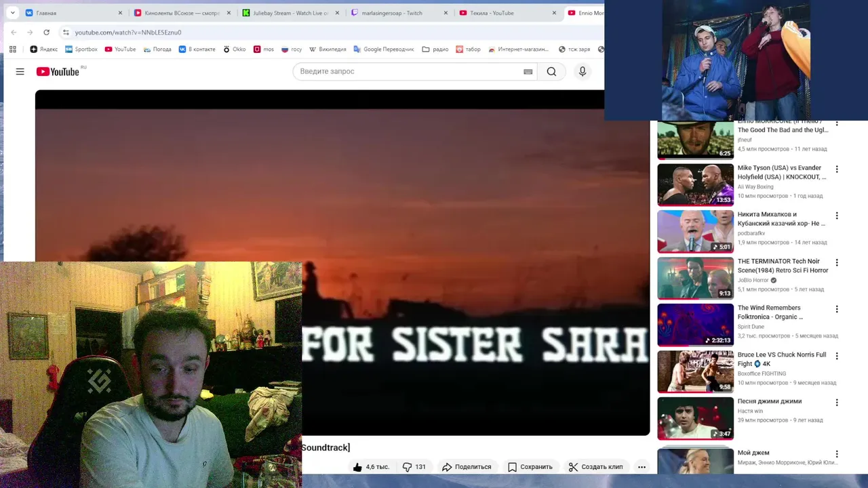Open options menu for Мой джем
Viewport: 868px width, 488px height.
click(836, 454)
